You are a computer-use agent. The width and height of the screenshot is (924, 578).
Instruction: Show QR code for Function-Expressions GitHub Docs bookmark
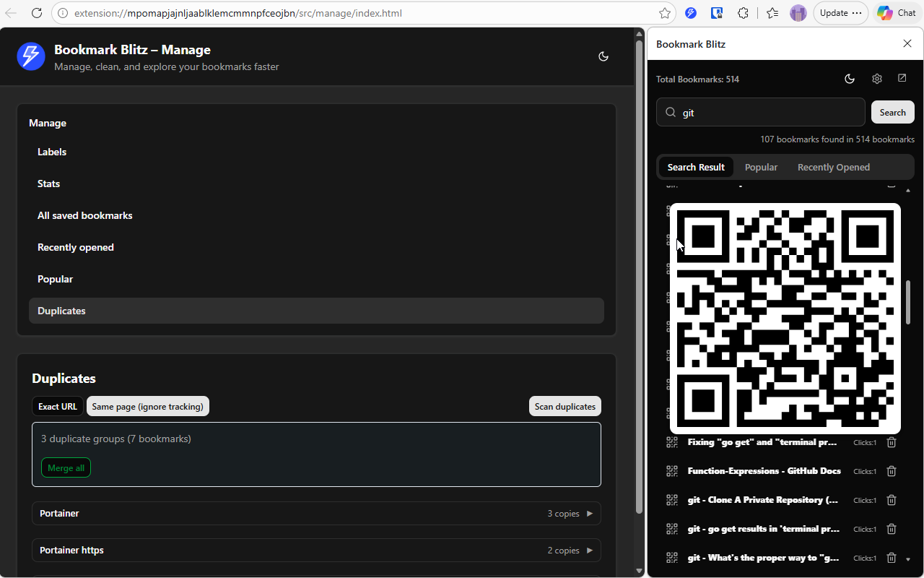pyautogui.click(x=672, y=471)
